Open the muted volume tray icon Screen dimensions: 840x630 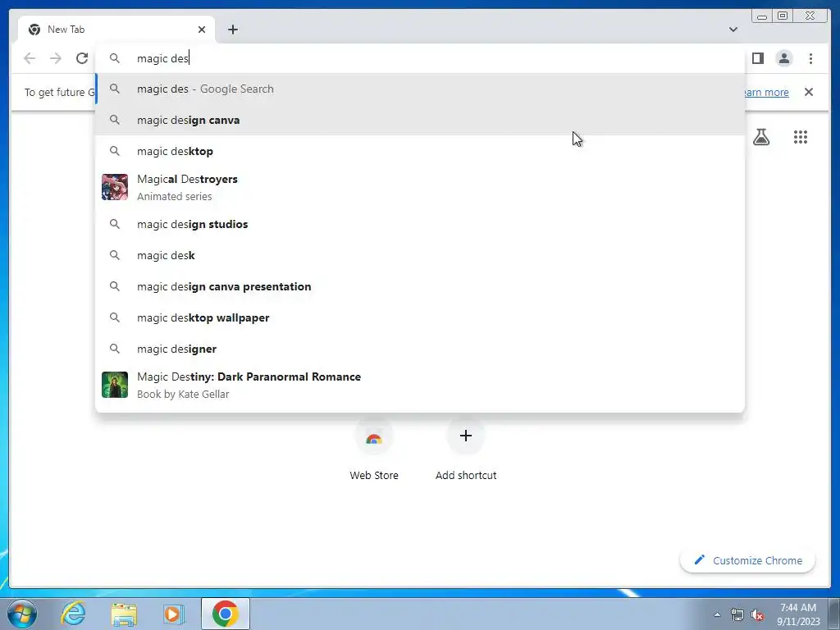click(757, 614)
